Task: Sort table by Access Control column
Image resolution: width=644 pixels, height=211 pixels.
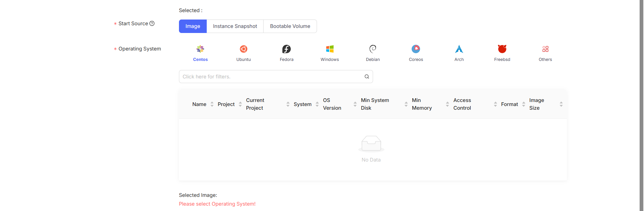Action: [495, 104]
